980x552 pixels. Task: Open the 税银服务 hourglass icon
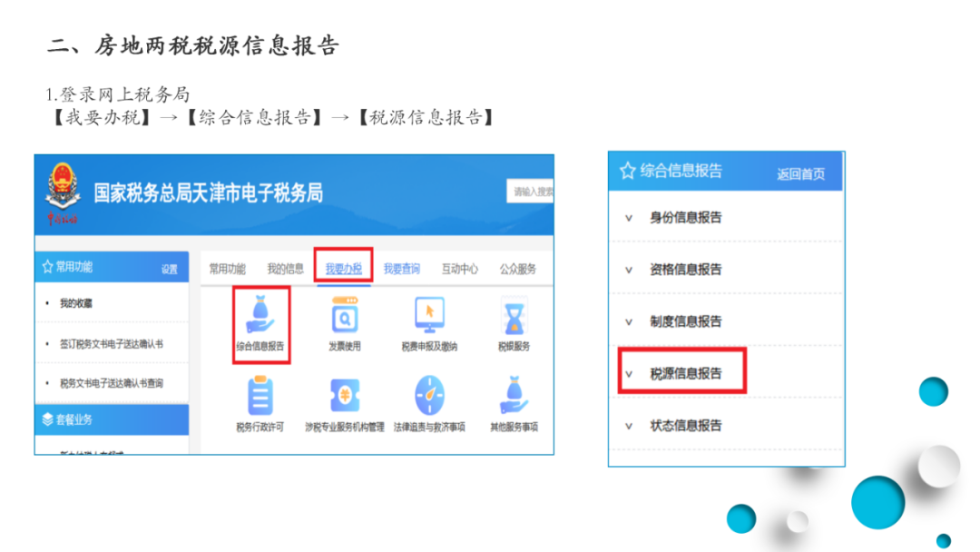(x=514, y=316)
